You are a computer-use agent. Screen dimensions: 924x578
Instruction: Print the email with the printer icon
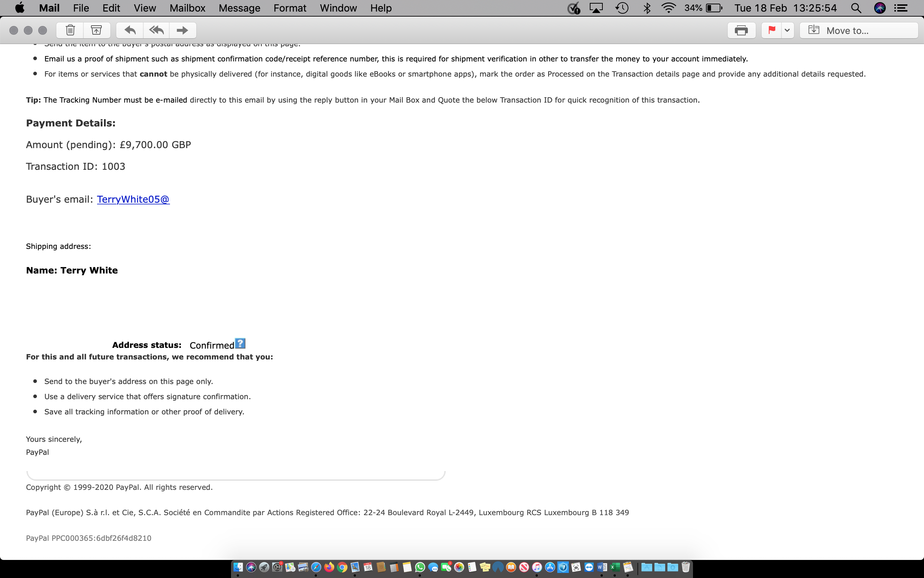pyautogui.click(x=741, y=30)
